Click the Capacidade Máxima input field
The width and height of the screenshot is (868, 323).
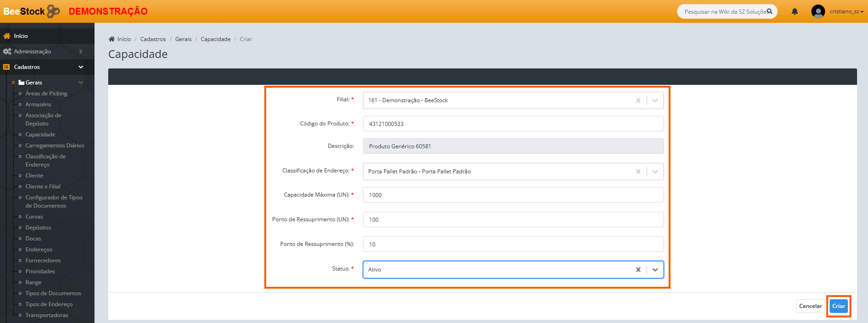[x=513, y=195]
